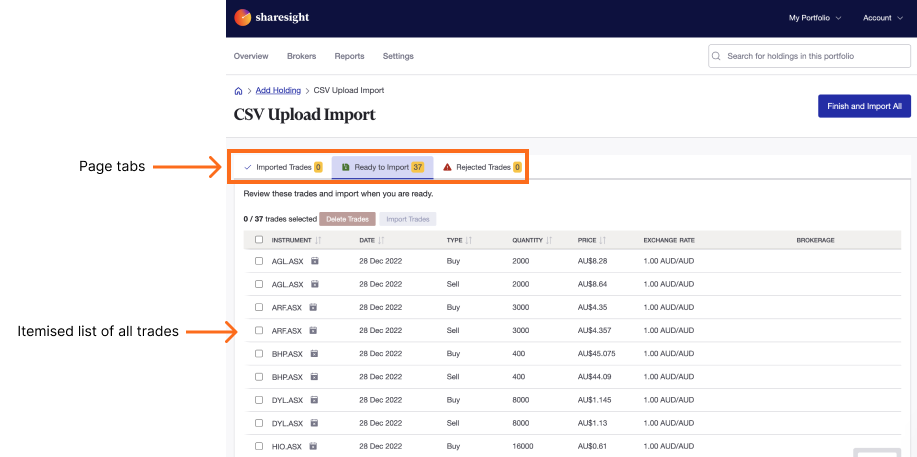The image size is (917, 457).
Task: Tick the select-all checkbox in table header
Action: click(259, 240)
